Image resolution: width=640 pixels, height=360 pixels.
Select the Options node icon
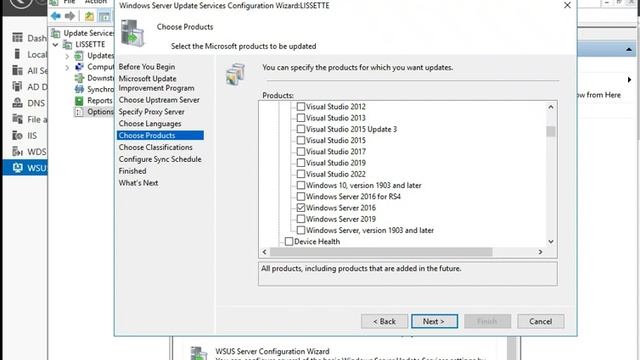click(x=79, y=111)
